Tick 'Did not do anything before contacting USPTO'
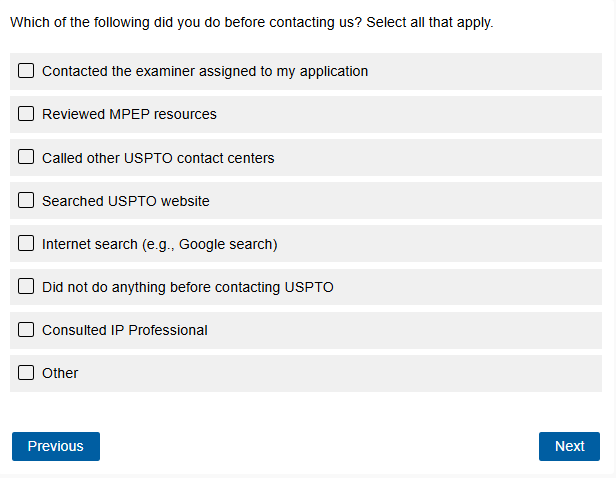616x478 pixels. coord(26,286)
